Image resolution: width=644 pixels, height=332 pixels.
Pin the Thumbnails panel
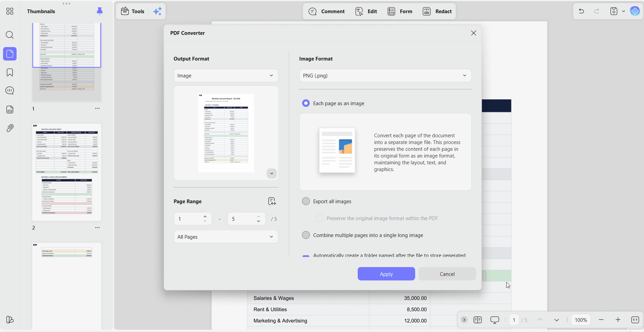(x=99, y=11)
